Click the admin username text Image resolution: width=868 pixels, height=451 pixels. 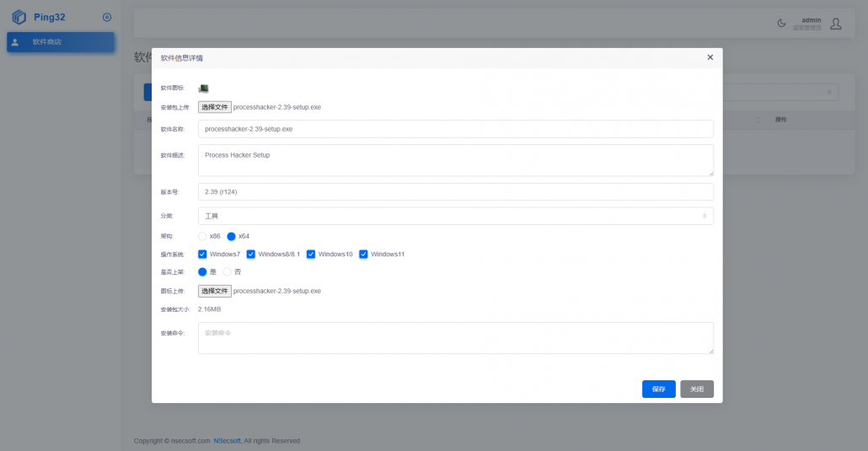coord(811,20)
